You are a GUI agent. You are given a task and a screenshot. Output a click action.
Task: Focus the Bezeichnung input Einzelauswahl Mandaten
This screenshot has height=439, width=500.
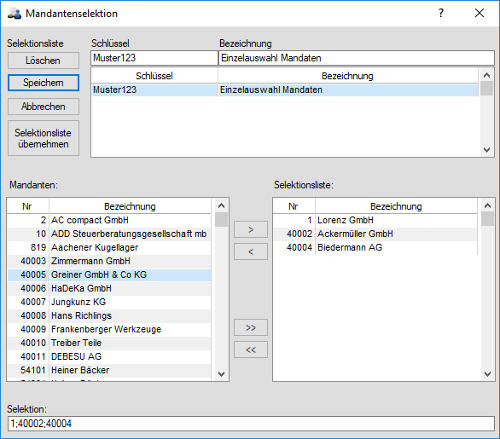tap(356, 58)
